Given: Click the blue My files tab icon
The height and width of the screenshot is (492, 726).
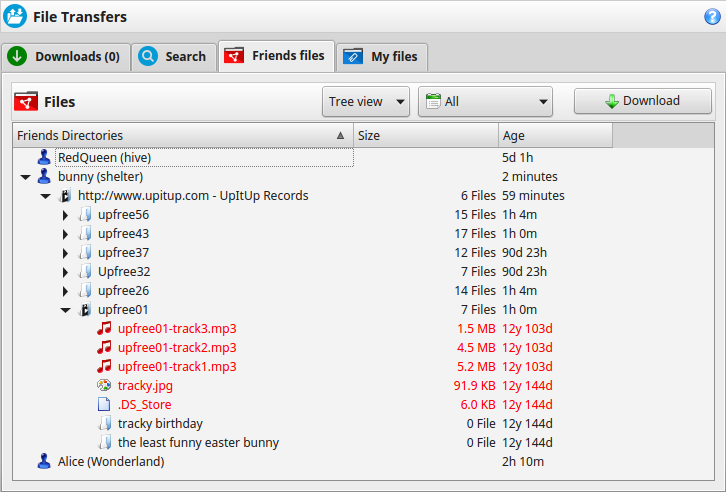Looking at the screenshot, I should tap(353, 56).
